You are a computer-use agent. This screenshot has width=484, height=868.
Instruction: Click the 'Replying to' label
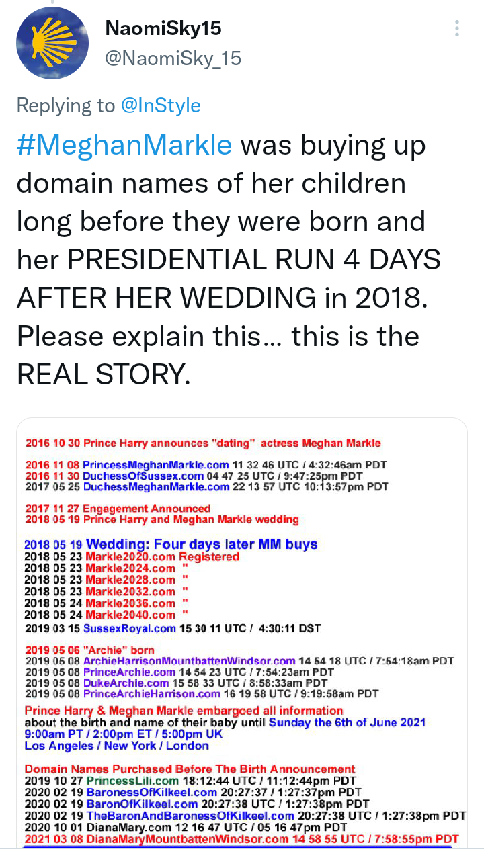(65, 105)
